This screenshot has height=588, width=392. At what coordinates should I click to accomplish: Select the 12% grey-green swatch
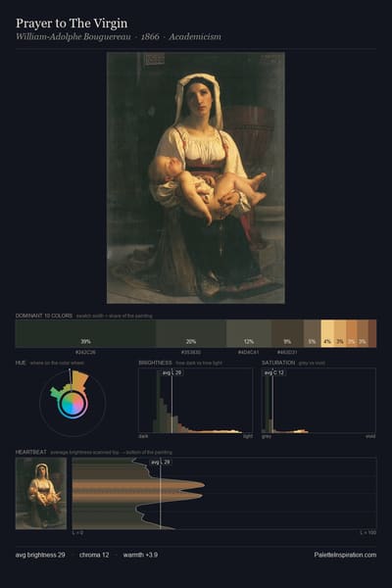(249, 333)
